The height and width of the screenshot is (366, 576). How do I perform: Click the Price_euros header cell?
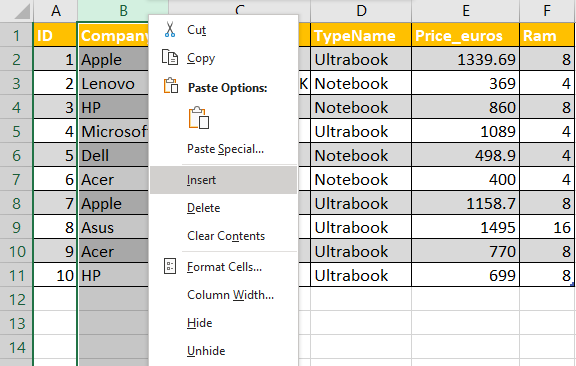pos(466,35)
